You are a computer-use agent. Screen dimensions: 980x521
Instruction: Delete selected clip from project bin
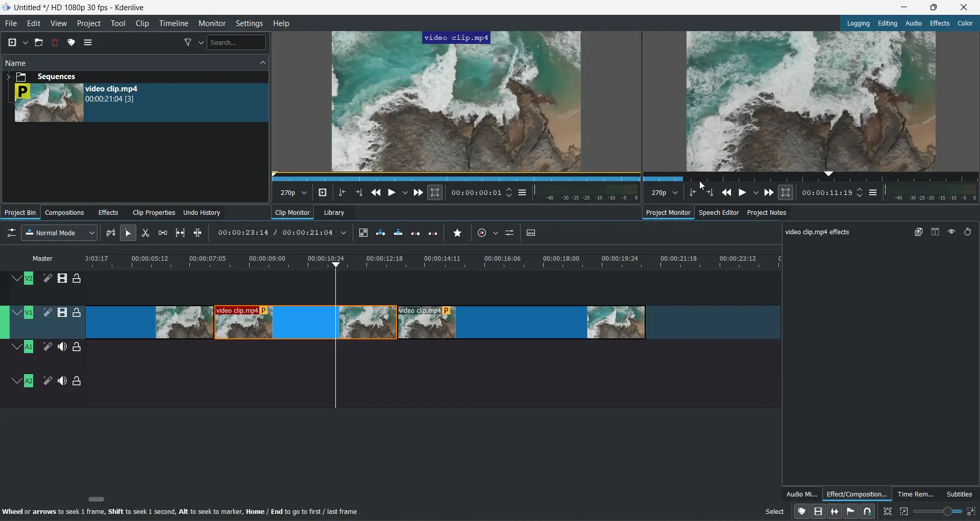tap(56, 43)
